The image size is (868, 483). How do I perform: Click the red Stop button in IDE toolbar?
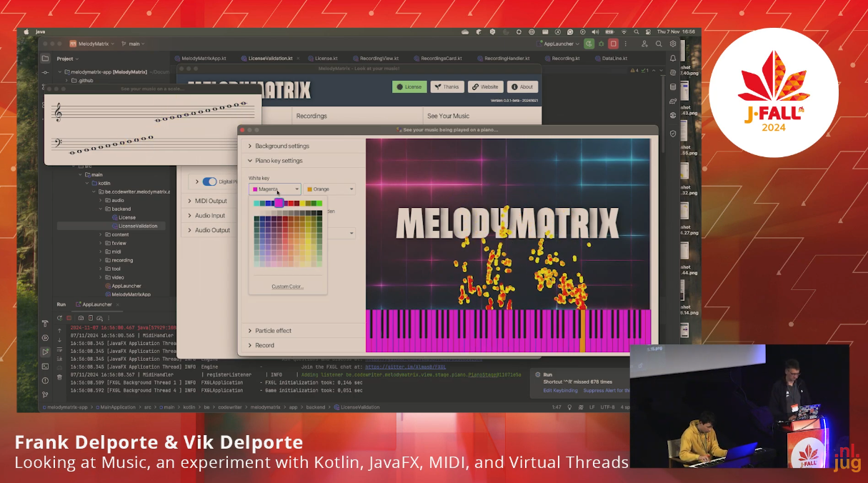[x=613, y=44]
